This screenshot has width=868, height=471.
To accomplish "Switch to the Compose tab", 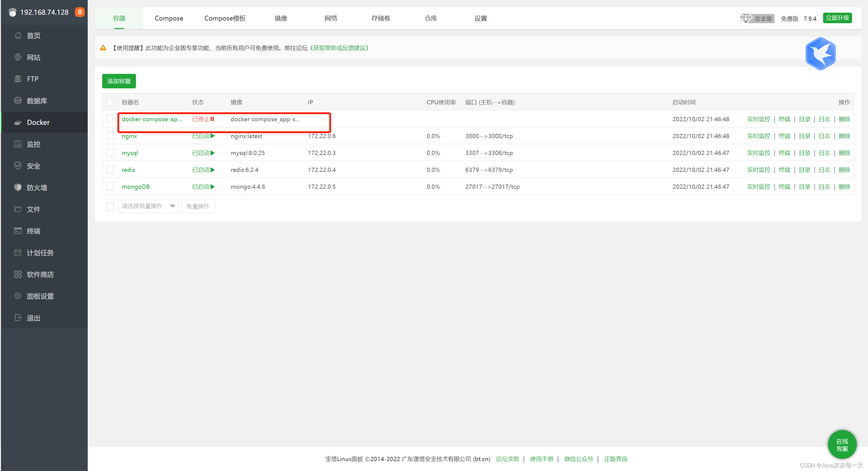I will (169, 18).
